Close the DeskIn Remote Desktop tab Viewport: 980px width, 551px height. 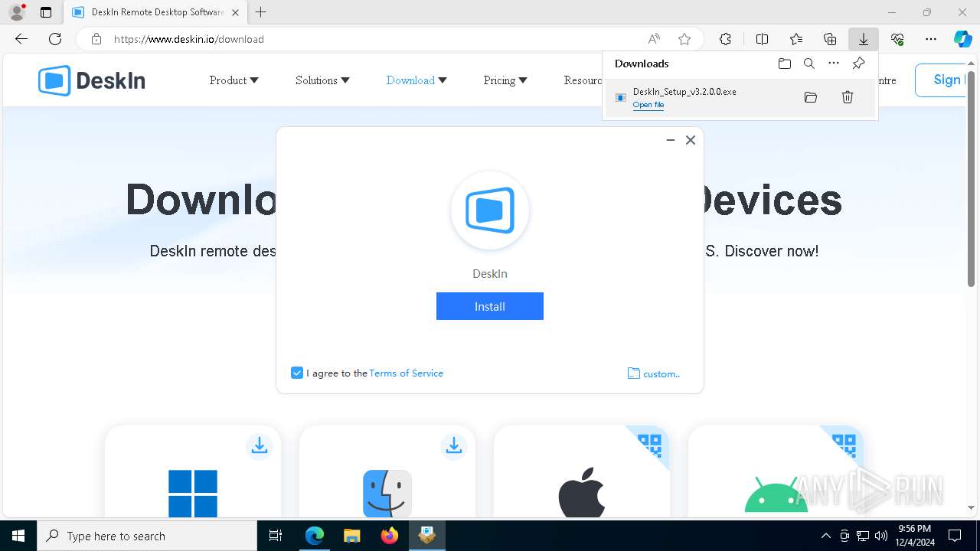(235, 12)
